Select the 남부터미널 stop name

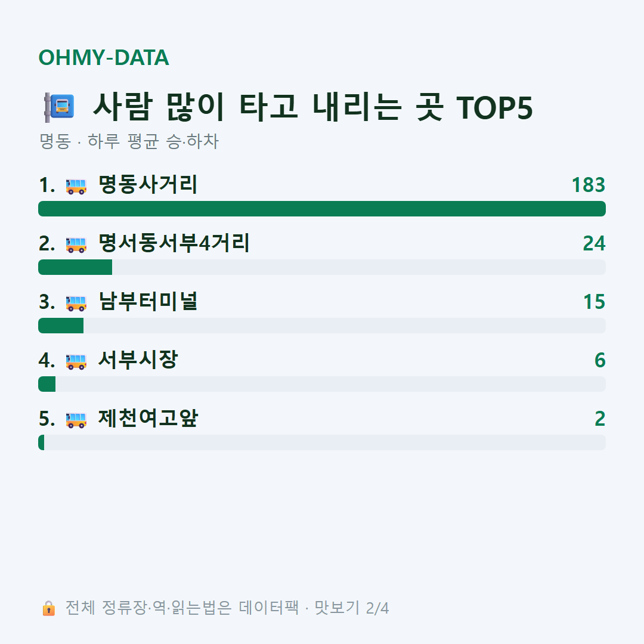point(148,301)
